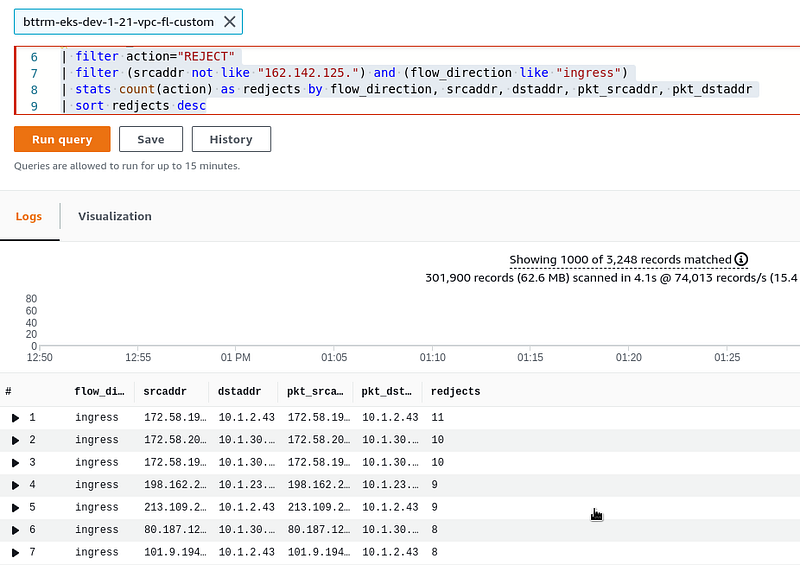Click the pkt_srca... column header
The image size is (800, 565).
pos(315,391)
